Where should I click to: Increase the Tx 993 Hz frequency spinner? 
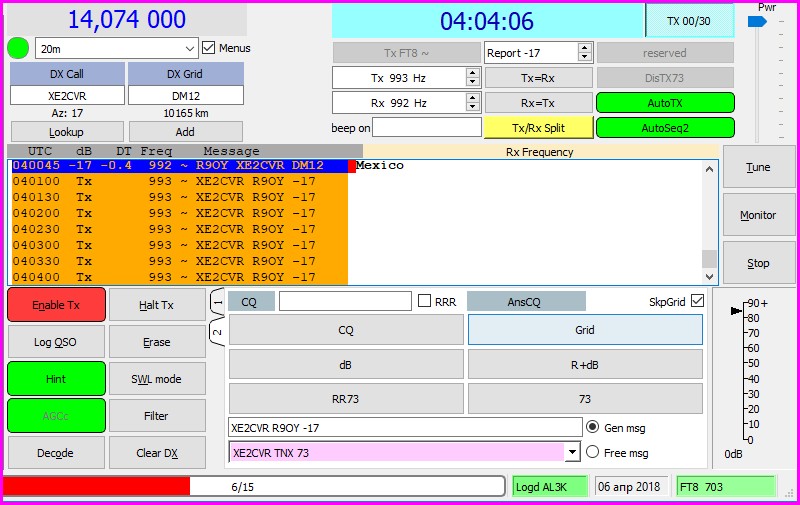[472, 73]
